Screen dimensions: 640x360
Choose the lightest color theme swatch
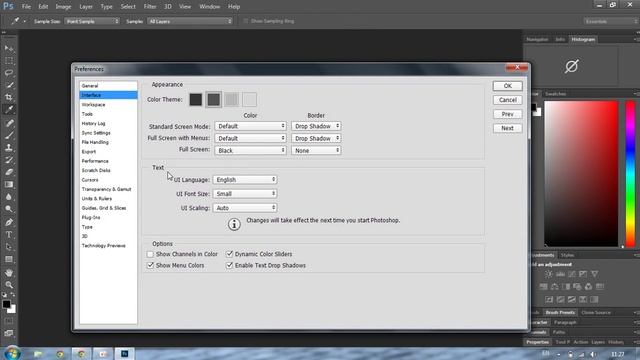point(249,99)
